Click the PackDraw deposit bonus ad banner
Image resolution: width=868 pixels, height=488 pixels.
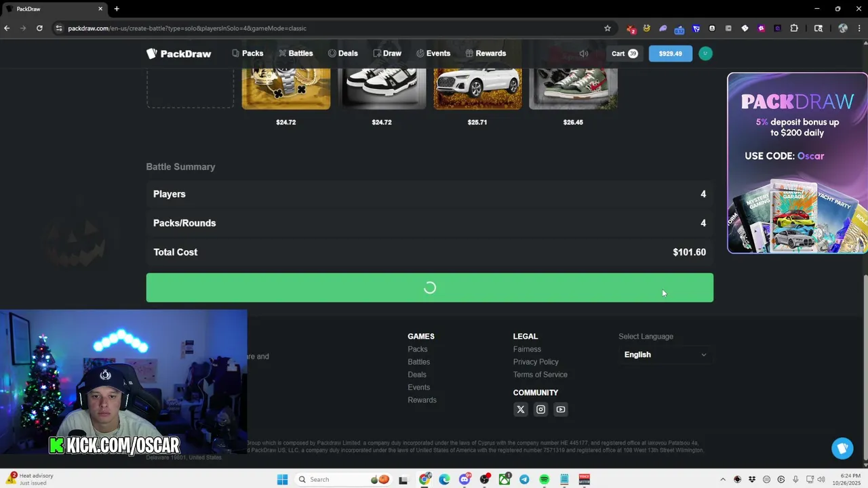797,163
